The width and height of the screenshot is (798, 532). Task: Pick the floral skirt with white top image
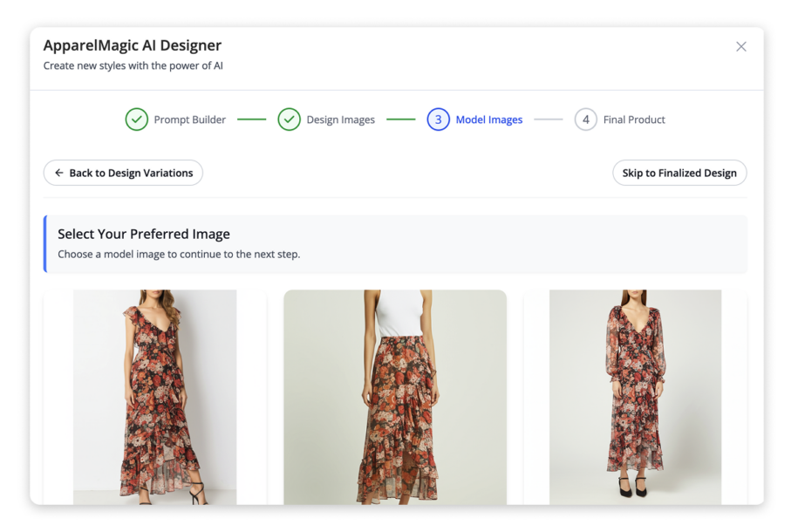point(395,397)
